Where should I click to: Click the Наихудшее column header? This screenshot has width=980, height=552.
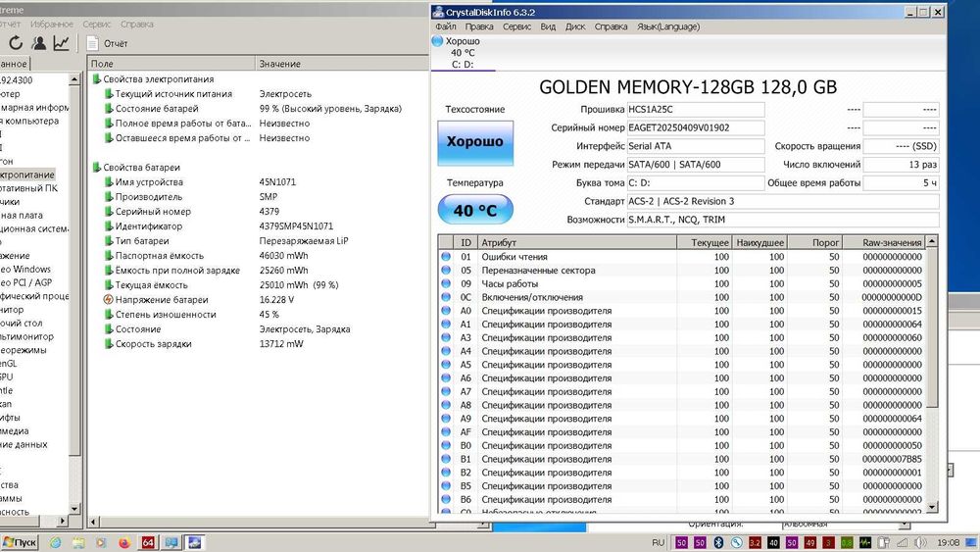coord(759,242)
